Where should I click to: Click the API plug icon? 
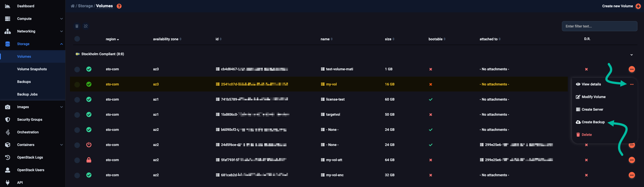(7, 183)
